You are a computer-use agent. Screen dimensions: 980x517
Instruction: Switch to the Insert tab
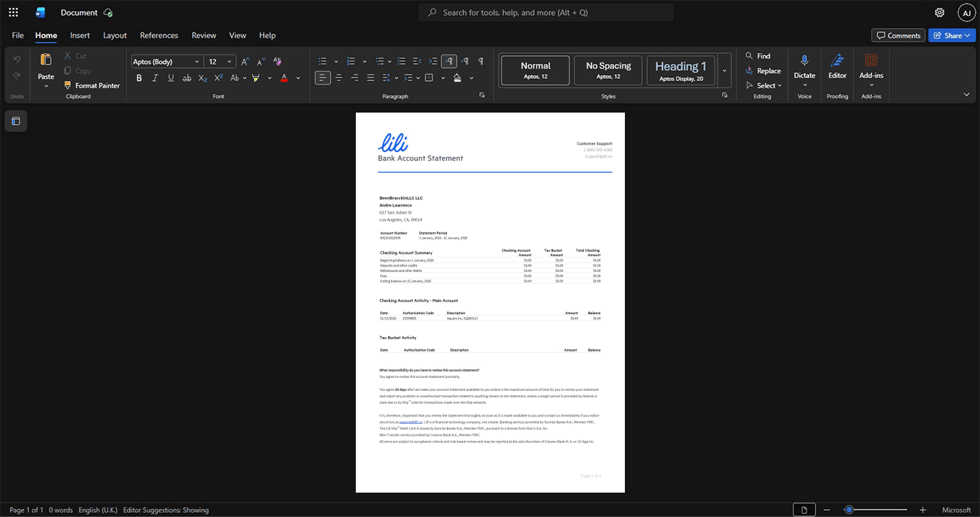[x=80, y=35]
